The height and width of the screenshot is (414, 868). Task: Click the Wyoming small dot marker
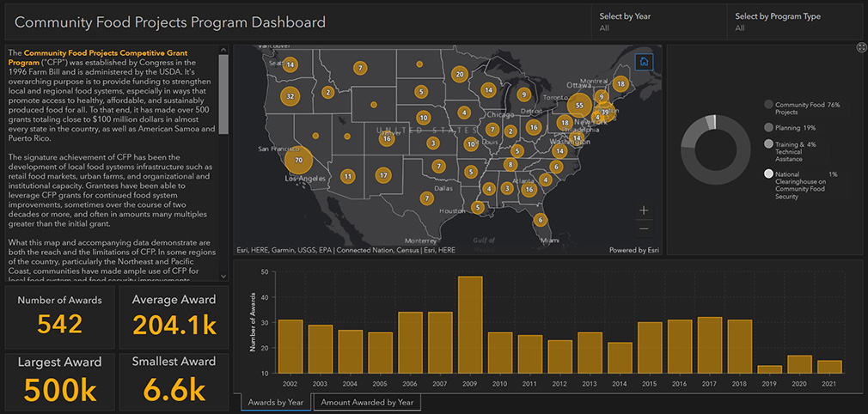[x=374, y=104]
